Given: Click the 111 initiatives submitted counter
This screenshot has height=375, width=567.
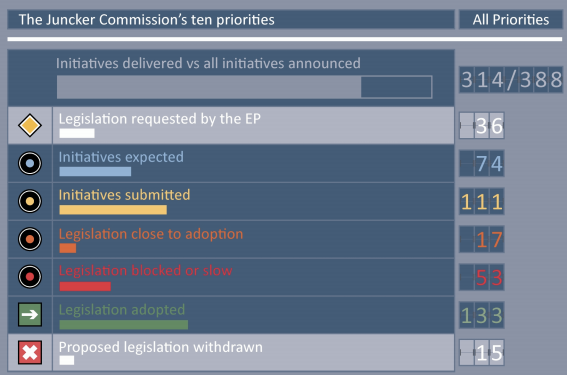Looking at the screenshot, I should point(482,201).
